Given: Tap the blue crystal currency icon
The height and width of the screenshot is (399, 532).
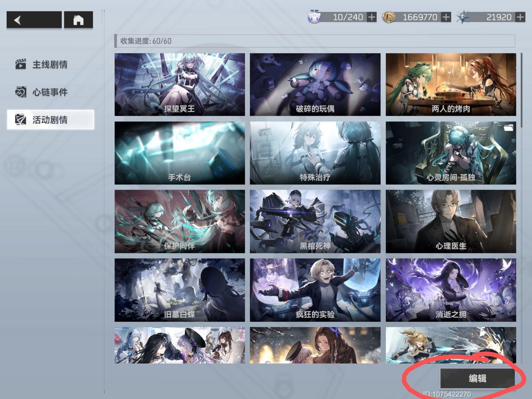Looking at the screenshot, I should click(463, 17).
